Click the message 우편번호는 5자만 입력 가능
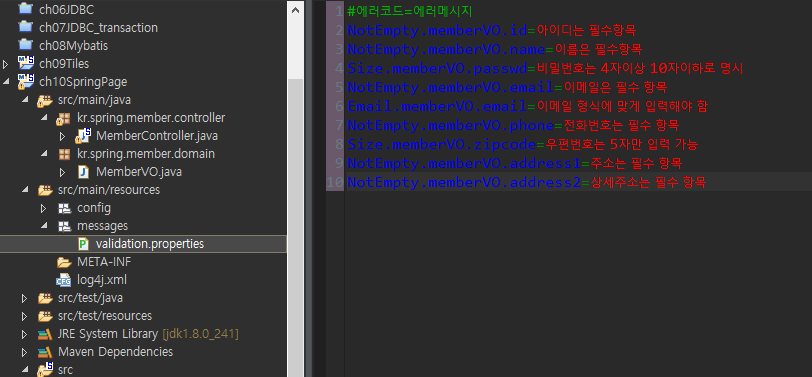 [x=621, y=144]
